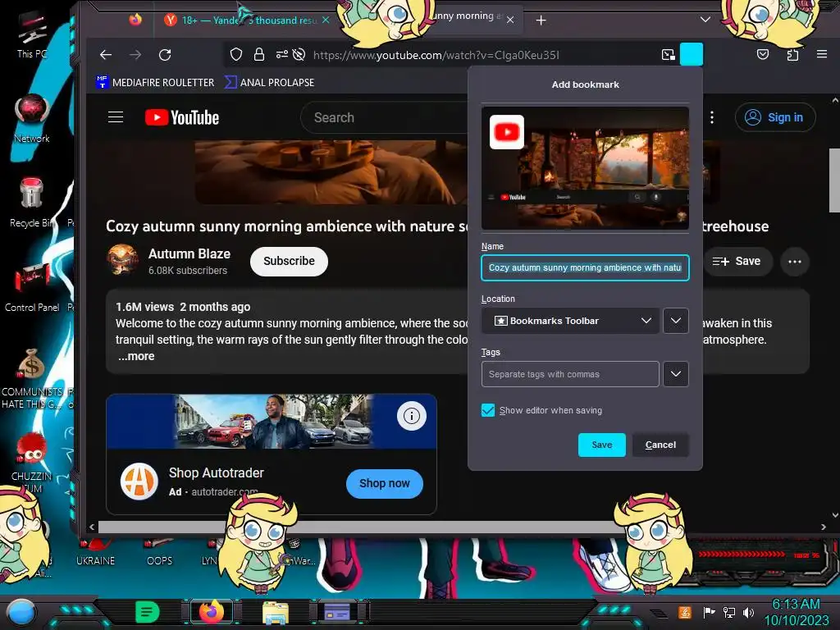Subscribe to Autumn Blaze
This screenshot has height=630, width=840.
(289, 262)
